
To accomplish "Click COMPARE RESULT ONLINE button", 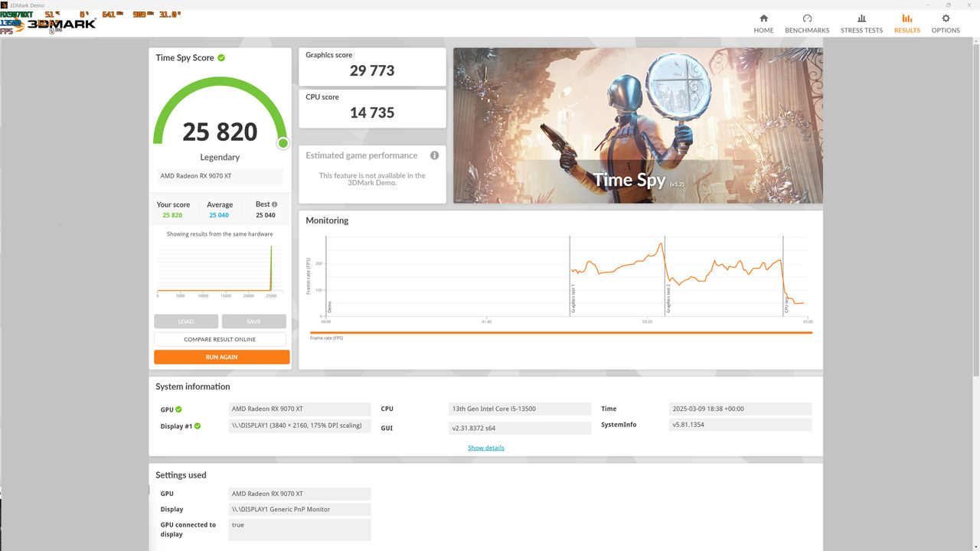I will [220, 339].
